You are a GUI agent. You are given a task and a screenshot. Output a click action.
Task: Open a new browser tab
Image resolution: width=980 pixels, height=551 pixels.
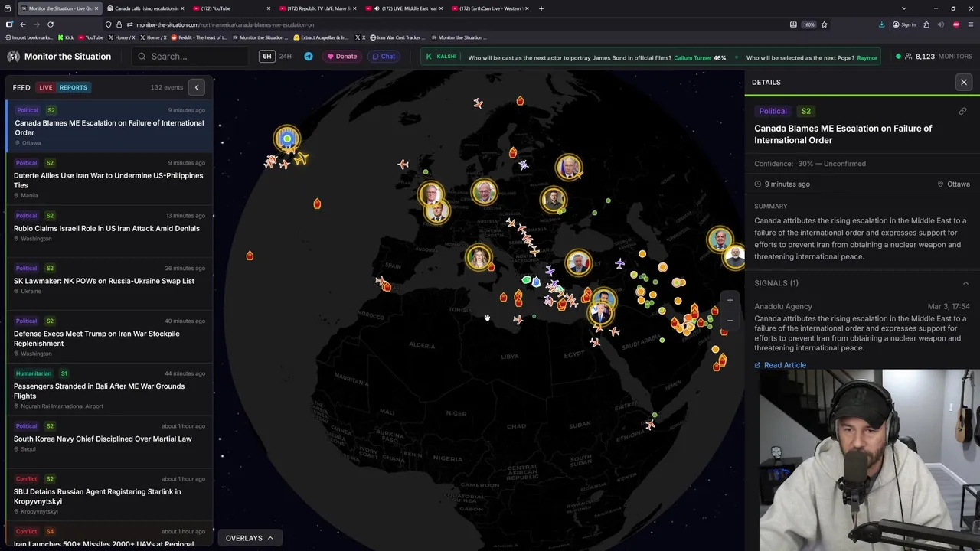click(x=541, y=8)
